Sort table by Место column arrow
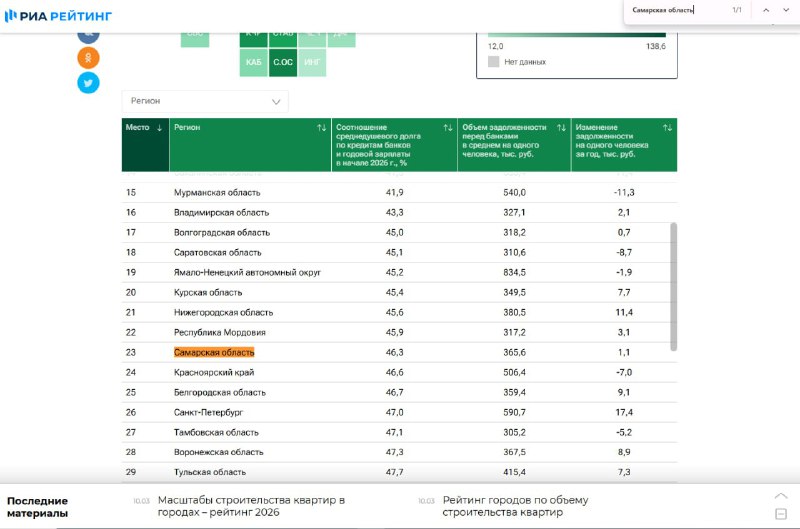The image size is (800, 529). click(160, 128)
